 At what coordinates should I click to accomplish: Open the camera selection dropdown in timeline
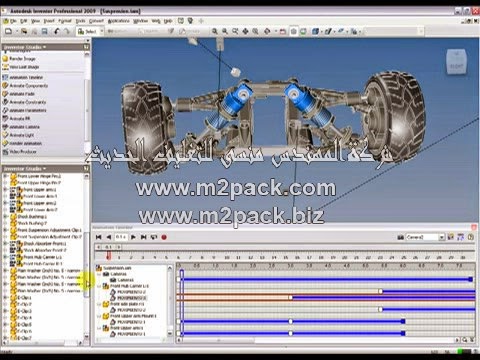442,237
